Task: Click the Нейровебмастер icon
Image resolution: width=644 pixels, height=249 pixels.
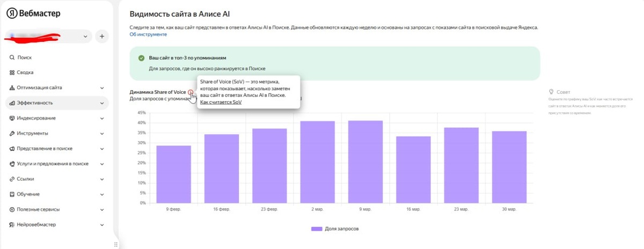Action: [12, 224]
